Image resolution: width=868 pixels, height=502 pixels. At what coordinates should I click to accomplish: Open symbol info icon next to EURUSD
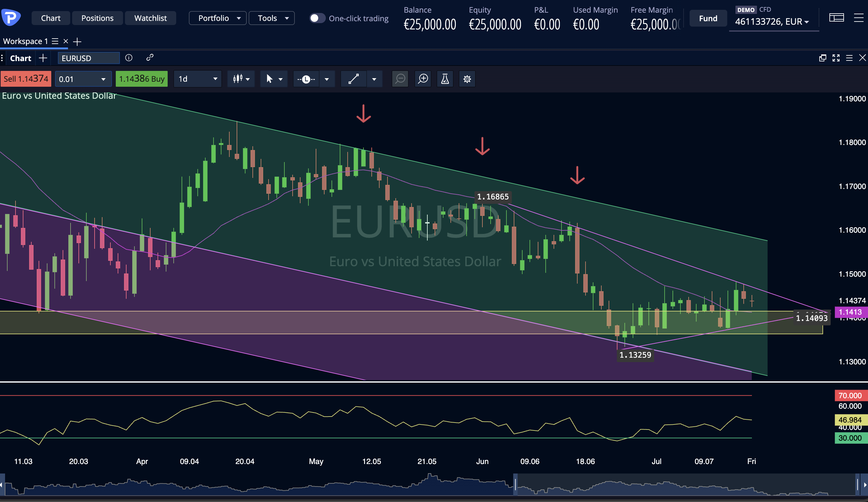pyautogui.click(x=129, y=58)
